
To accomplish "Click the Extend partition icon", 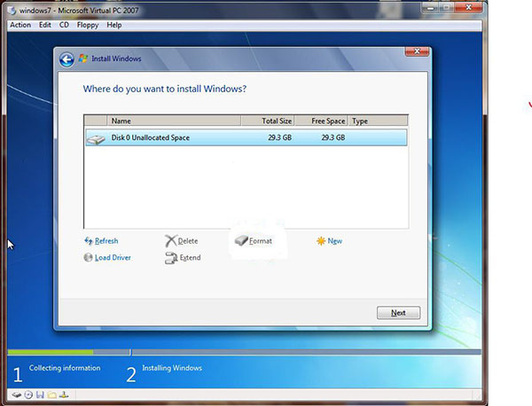I will coord(171,258).
